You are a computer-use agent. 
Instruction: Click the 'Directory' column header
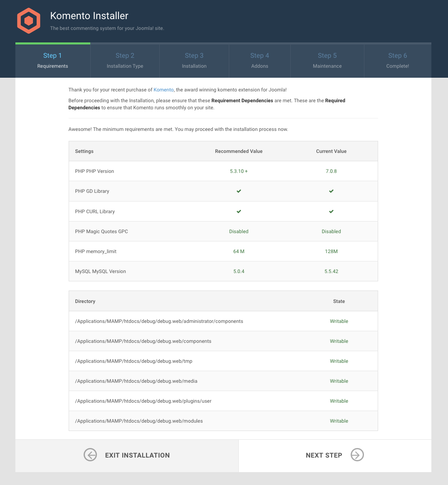coord(85,301)
